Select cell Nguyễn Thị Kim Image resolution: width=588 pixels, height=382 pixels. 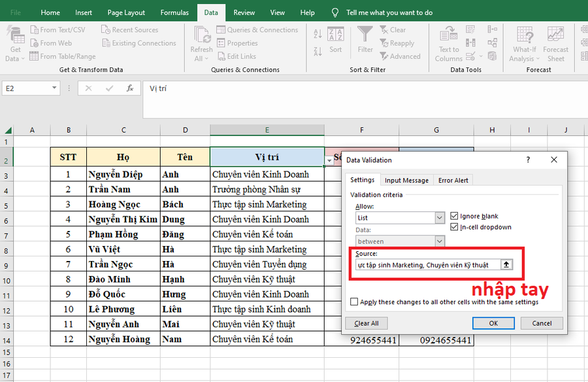pos(123,219)
